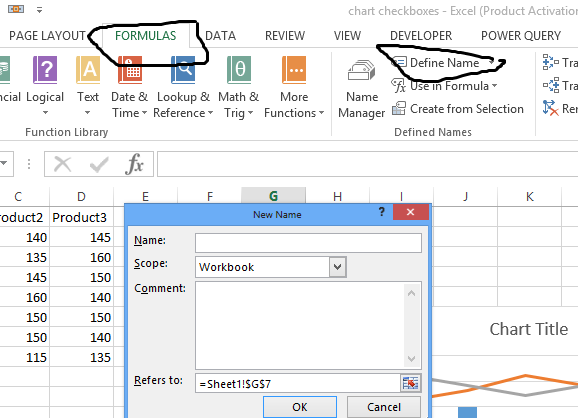Switch to the Formulas tab

(145, 36)
